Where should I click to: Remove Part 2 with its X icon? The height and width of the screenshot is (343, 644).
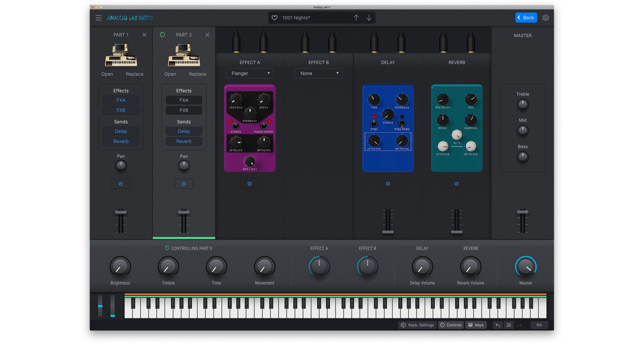207,35
